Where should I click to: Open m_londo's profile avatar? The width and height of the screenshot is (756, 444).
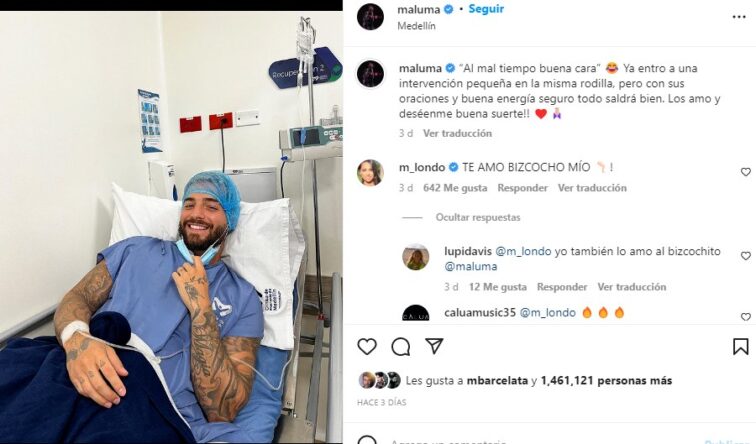coord(370,172)
